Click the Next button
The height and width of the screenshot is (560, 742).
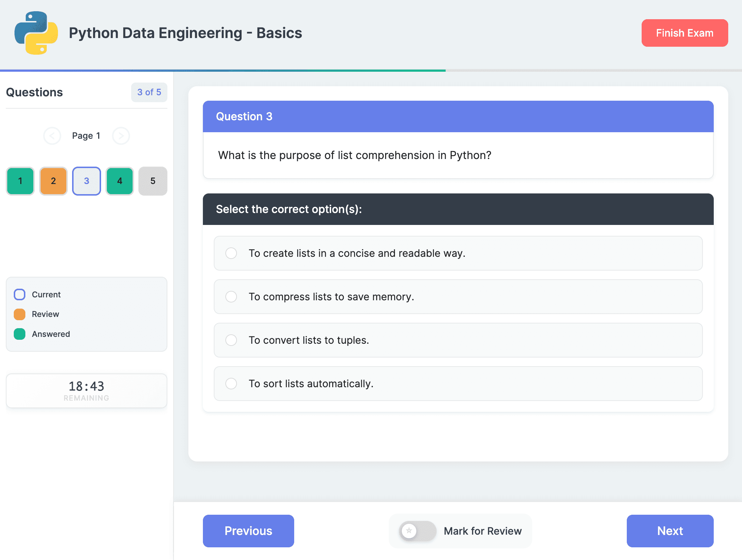(670, 531)
